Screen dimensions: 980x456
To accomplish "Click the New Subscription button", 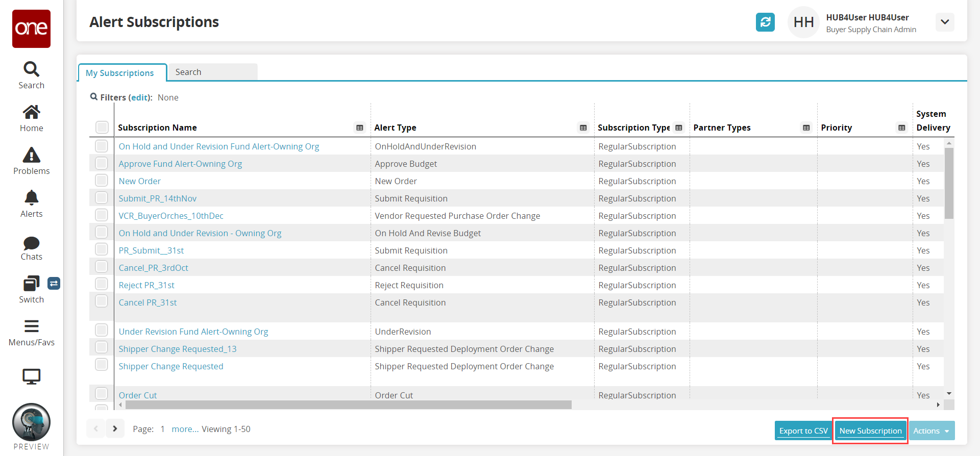I will click(870, 431).
